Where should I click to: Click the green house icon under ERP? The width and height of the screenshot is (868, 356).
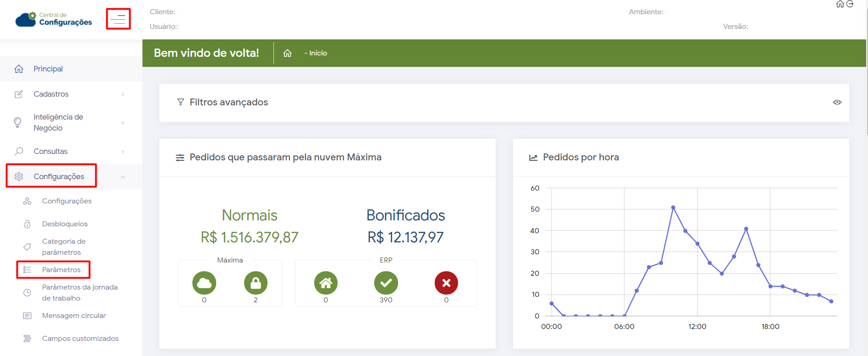pyautogui.click(x=326, y=283)
